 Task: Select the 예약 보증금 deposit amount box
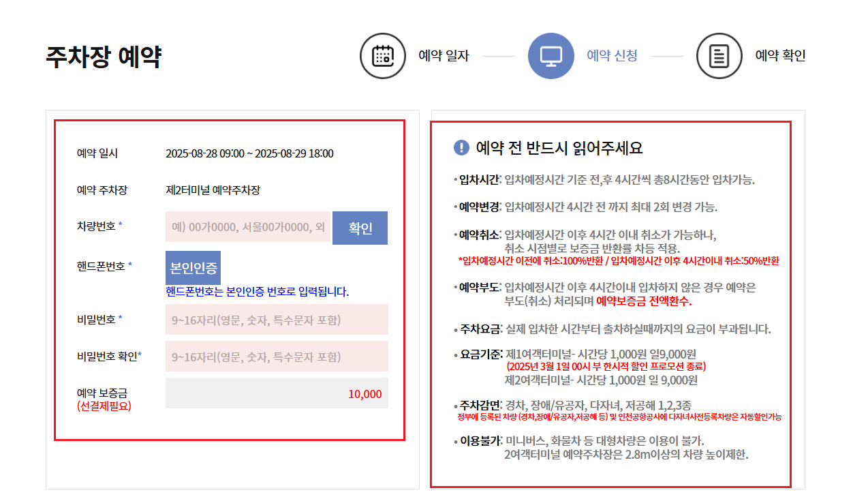tap(276, 394)
